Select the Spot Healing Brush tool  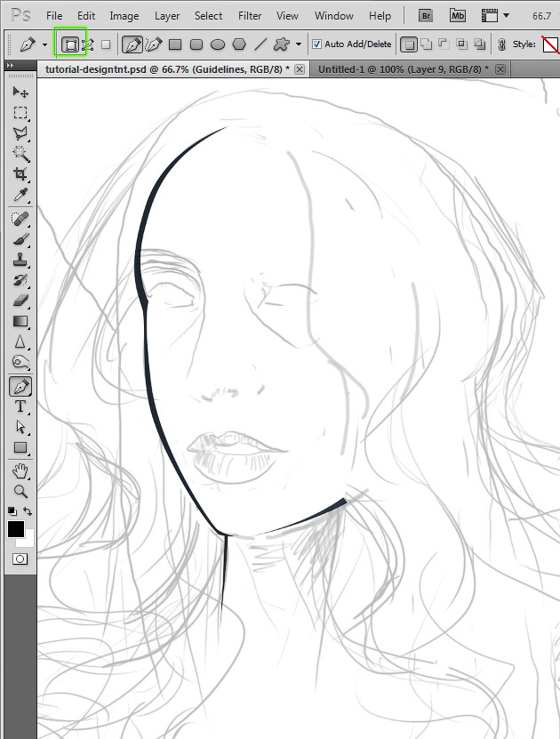20,219
